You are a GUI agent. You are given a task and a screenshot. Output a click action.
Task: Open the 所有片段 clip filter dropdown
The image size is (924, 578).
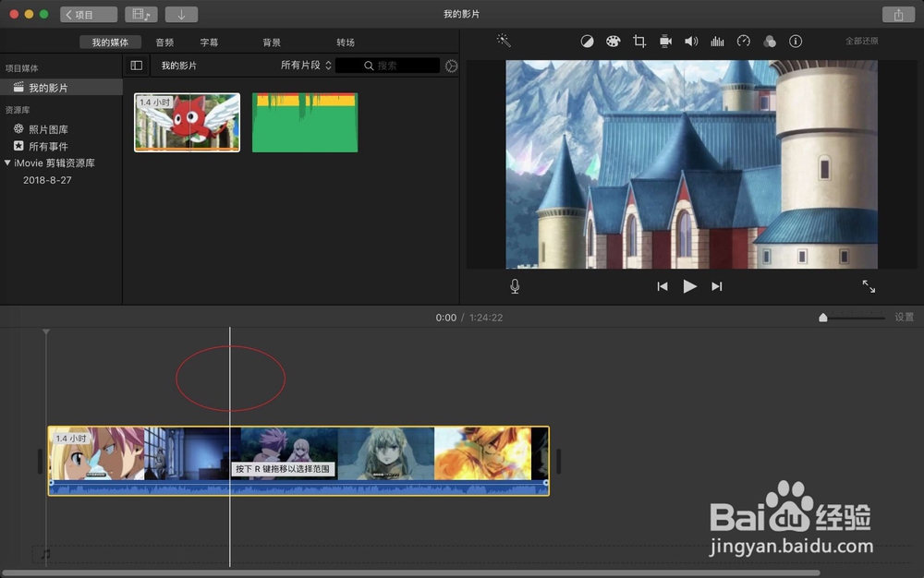pyautogui.click(x=306, y=66)
